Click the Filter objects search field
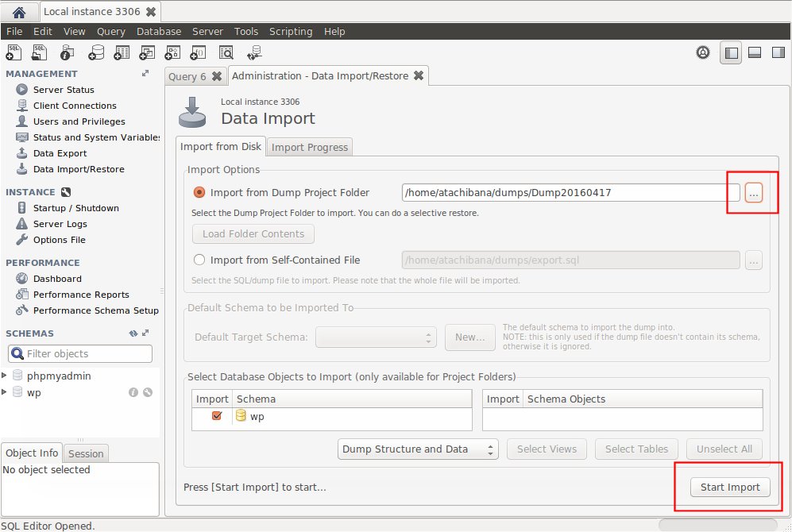The image size is (792, 532). click(x=80, y=354)
